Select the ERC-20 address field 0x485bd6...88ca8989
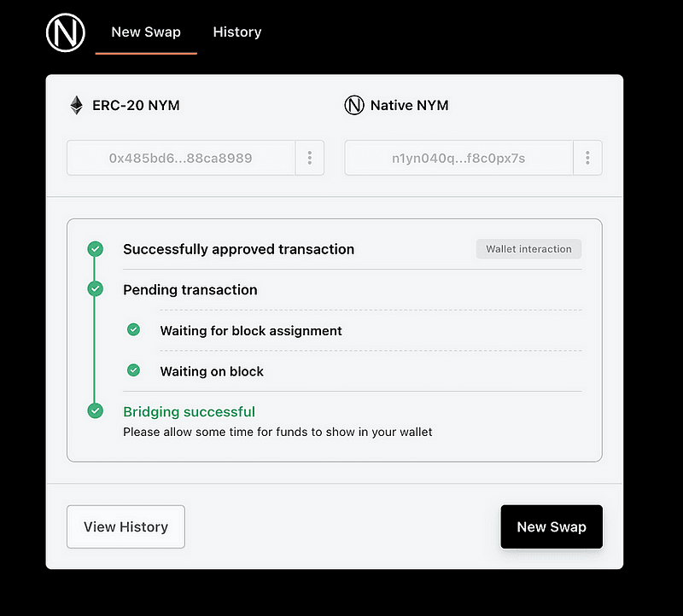Screen dimensions: 683x616 point(181,158)
